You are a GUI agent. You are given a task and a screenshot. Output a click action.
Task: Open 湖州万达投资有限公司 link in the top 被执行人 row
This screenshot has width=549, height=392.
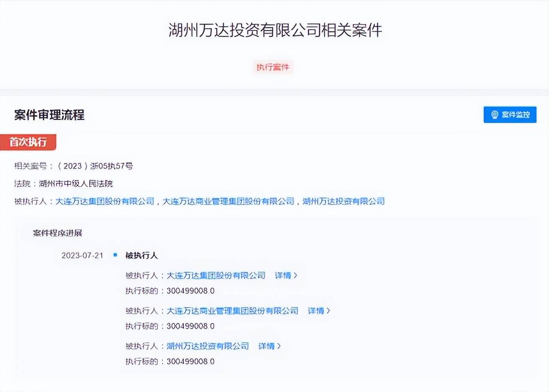click(344, 201)
